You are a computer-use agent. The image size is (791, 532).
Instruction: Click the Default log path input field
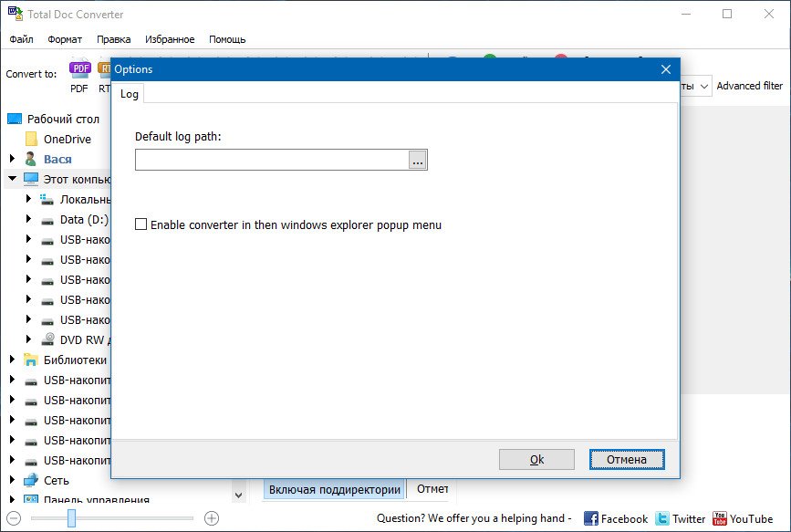coord(271,160)
